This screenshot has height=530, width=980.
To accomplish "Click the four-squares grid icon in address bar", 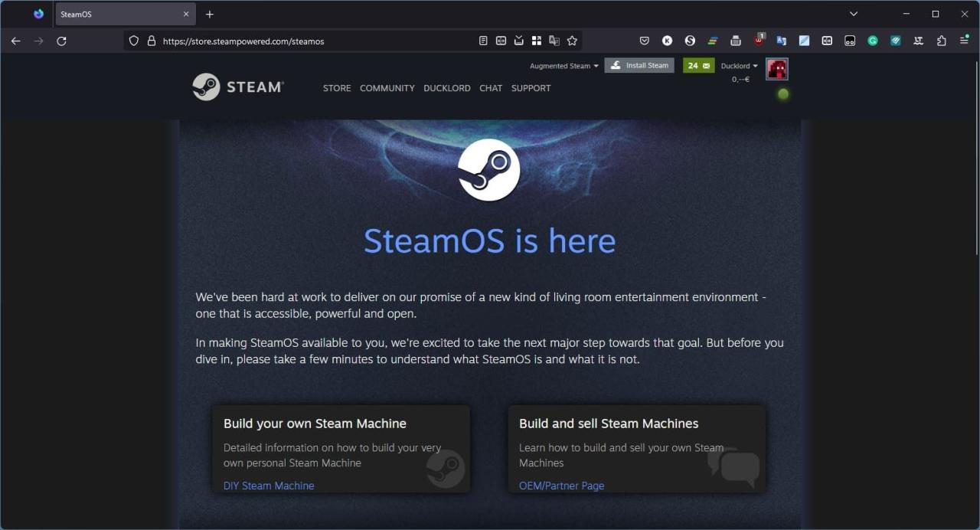I will [x=537, y=41].
